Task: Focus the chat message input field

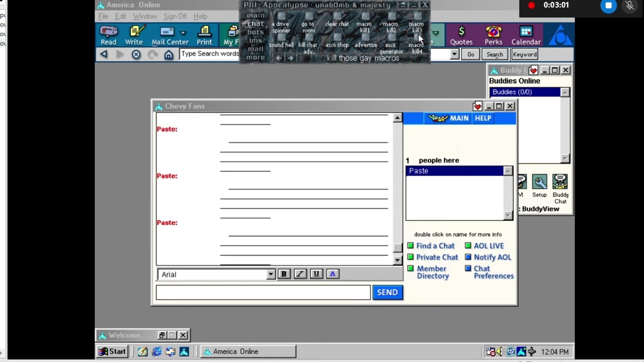Action: pyautogui.click(x=263, y=292)
